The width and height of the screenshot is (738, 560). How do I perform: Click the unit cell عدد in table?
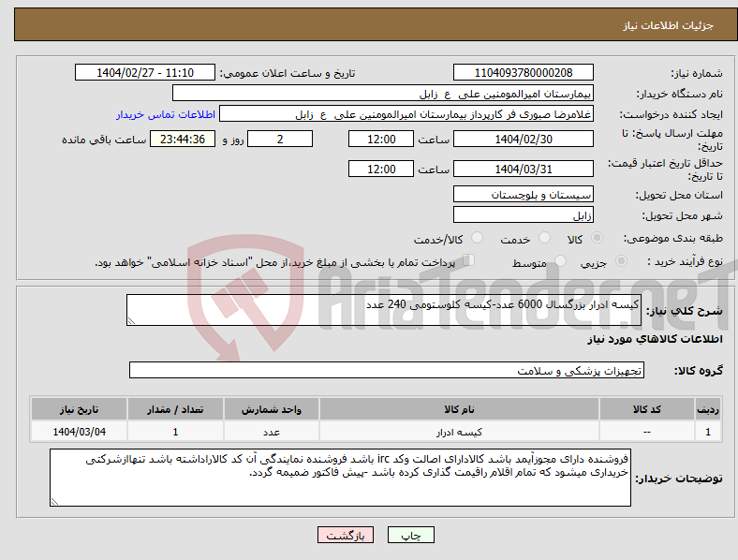pyautogui.click(x=272, y=432)
